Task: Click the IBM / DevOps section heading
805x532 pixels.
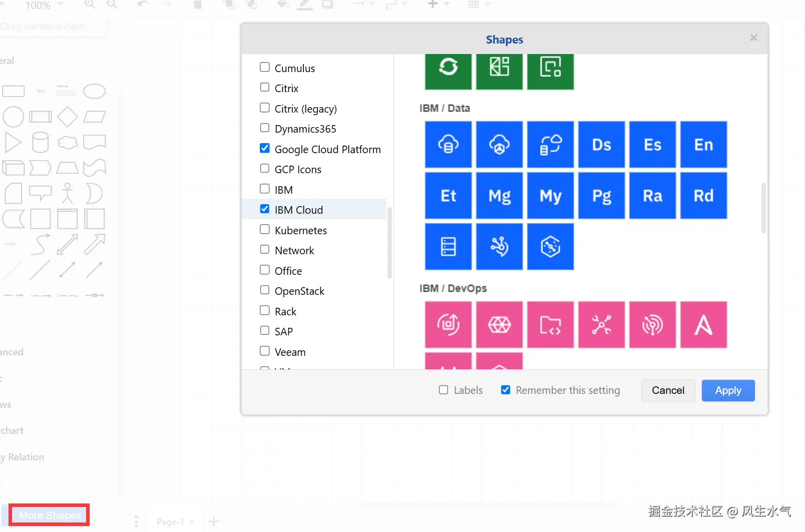Action: (x=453, y=288)
